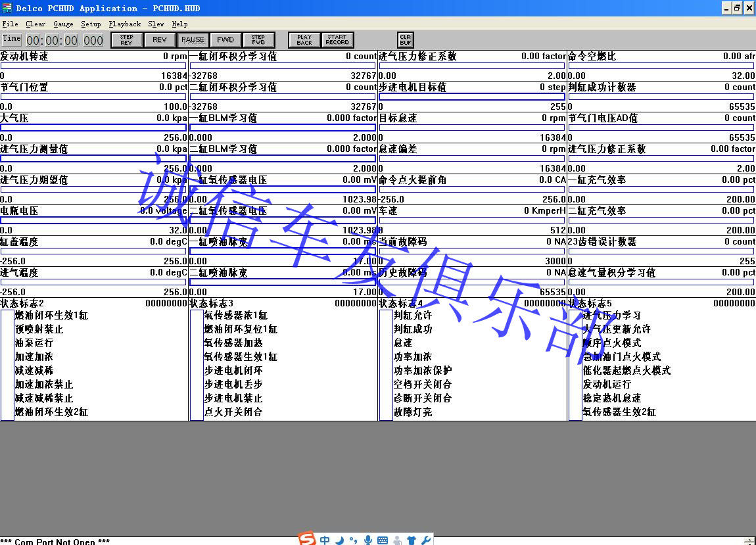Toggle punctuation mode icon in IME toolbar
The image size is (756, 545).
354,540
